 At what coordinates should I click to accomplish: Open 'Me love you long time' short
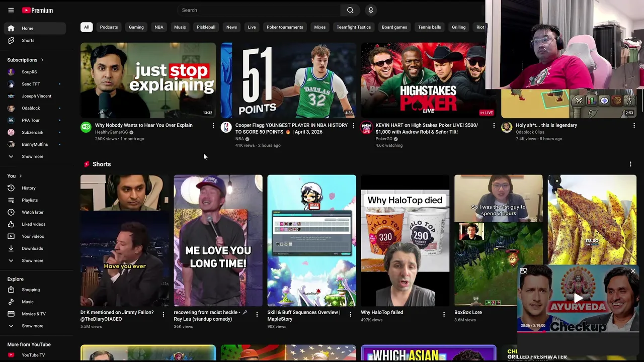218,240
